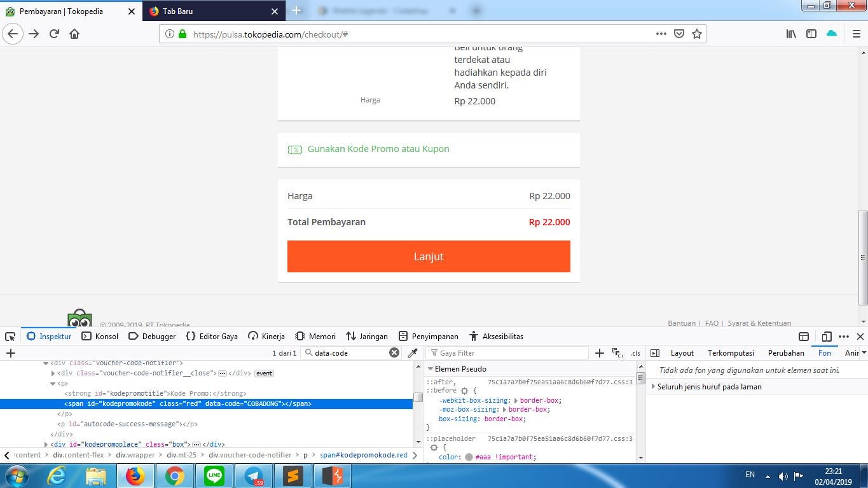Open the Memori panel
This screenshot has width=868, height=488.
[x=315, y=337]
